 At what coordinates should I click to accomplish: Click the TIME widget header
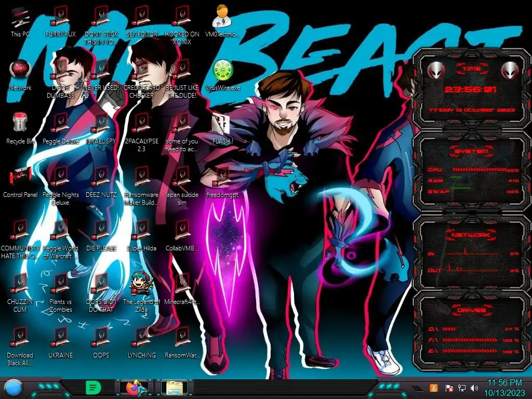click(472, 69)
